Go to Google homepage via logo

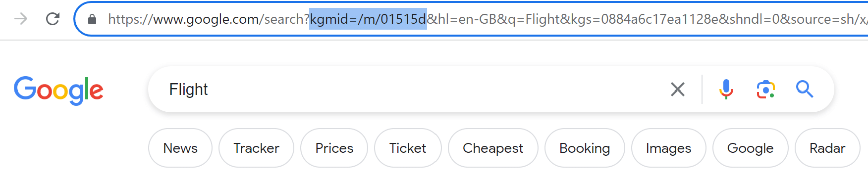coord(58,90)
